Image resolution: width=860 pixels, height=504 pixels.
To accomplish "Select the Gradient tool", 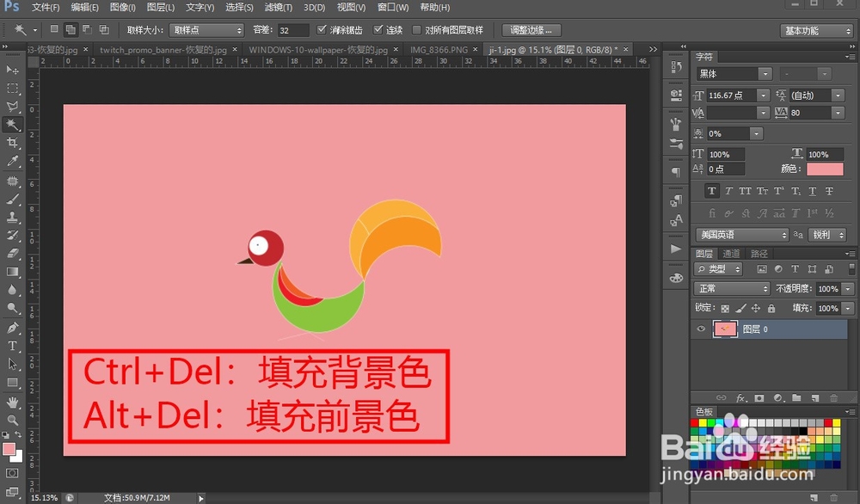I will click(12, 272).
